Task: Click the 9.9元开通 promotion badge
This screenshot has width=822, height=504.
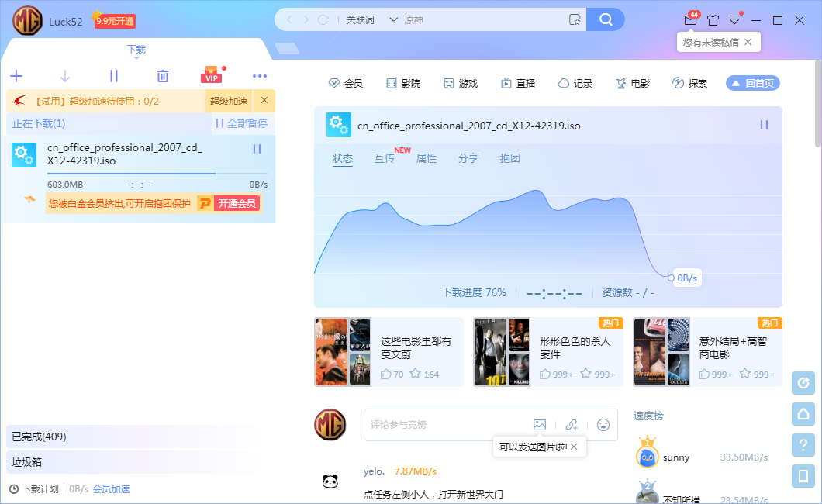Action: pyautogui.click(x=115, y=21)
